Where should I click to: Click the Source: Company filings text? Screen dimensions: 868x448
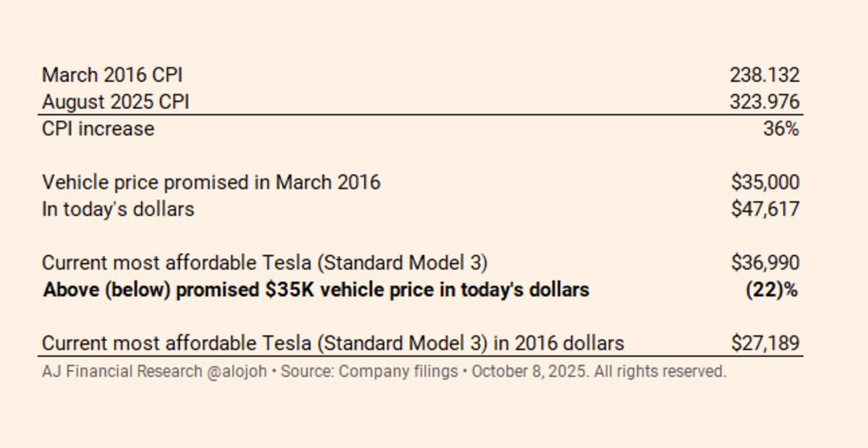(369, 372)
